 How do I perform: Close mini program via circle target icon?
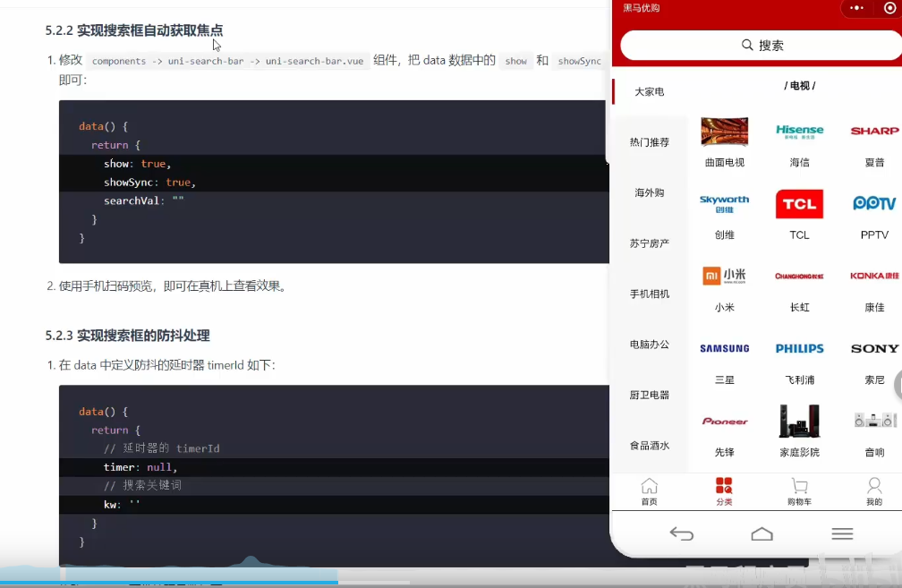pos(889,8)
